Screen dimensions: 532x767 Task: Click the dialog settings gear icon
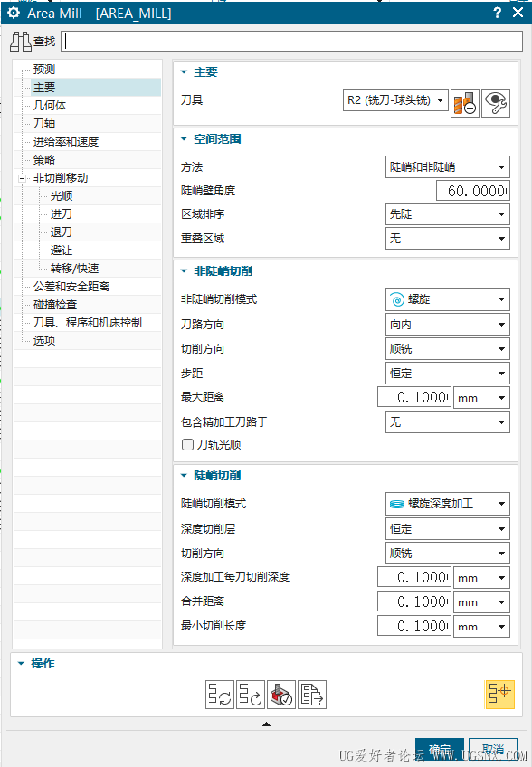coord(14,13)
